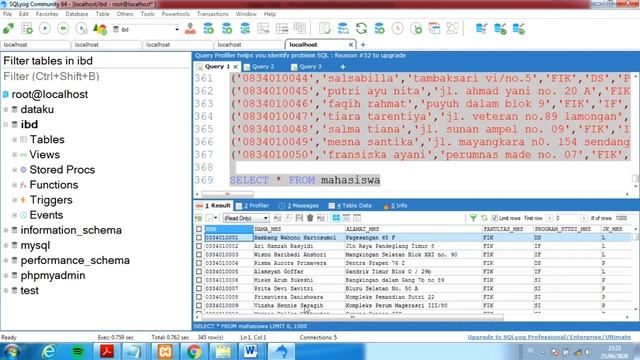Check the row checkbox for 0334010002
Image resolution: width=640 pixels, height=360 pixels.
(x=199, y=246)
